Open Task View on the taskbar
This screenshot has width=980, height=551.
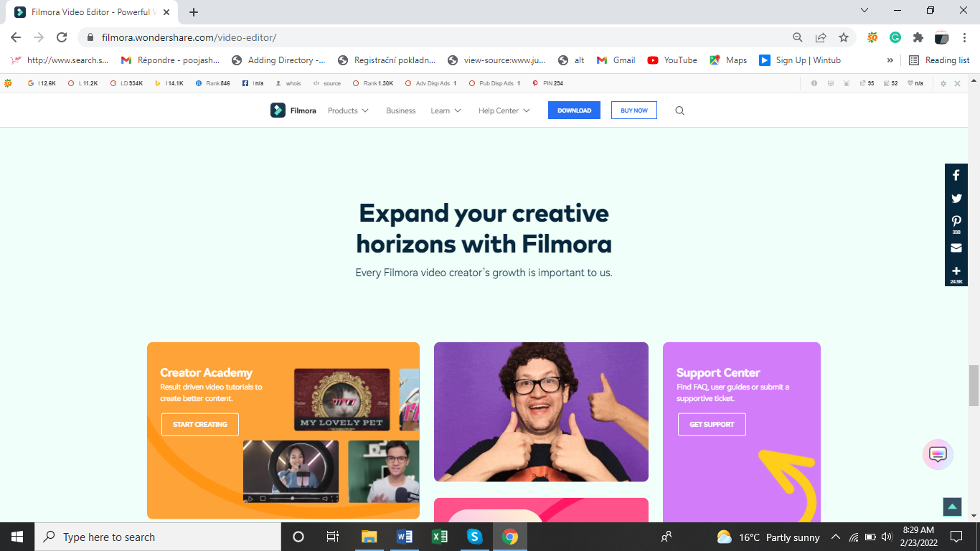tap(333, 537)
